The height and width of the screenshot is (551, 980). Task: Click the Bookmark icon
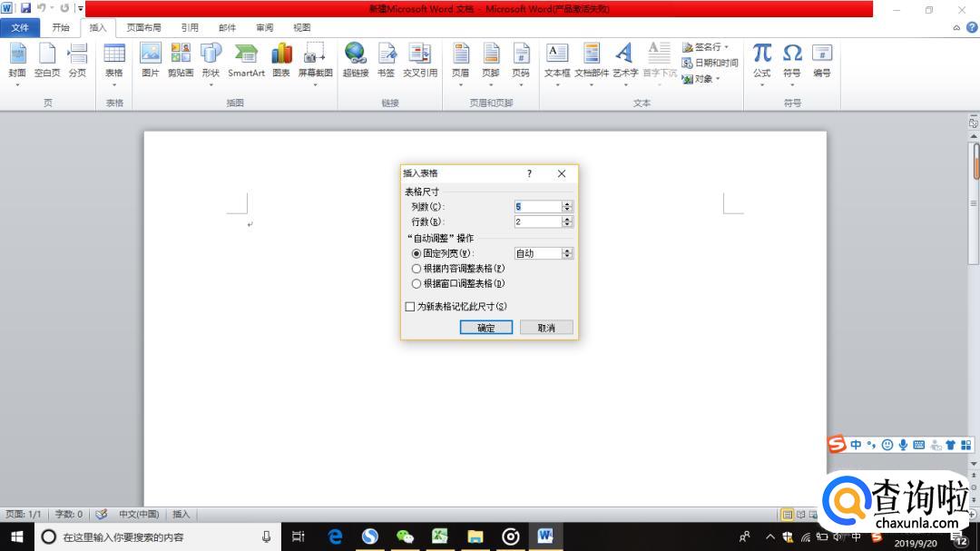386,58
